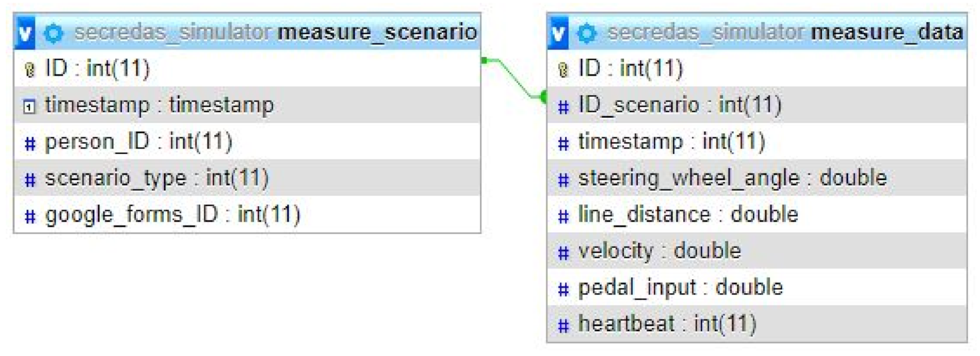Screen dimensions: 980x356
Task: Collapse the measure_scenario table with its V toggle
Action: point(25,33)
